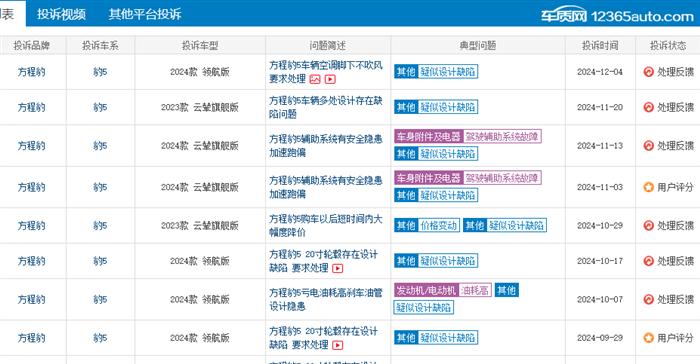Open the complaint 方程豹5购车以后短时间内大幅度降价
Viewport: 700px width, 364px height.
click(x=326, y=226)
